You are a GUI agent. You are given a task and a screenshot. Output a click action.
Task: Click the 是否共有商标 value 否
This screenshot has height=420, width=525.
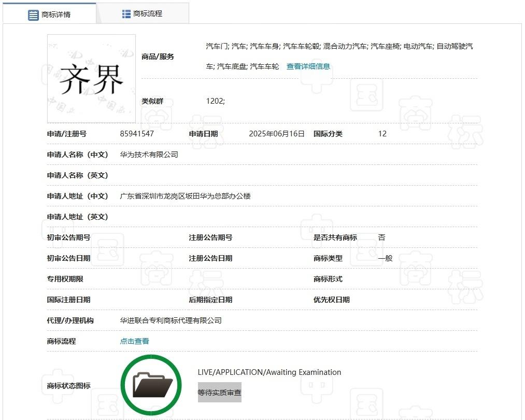coord(381,237)
